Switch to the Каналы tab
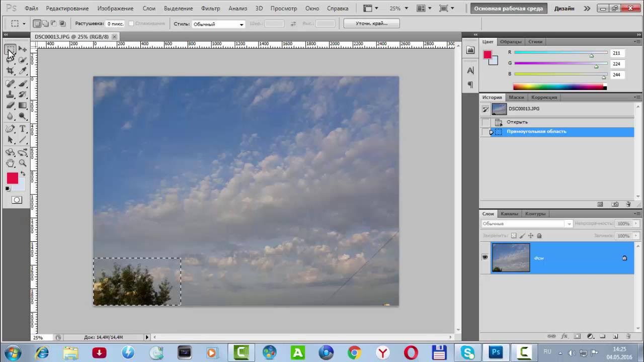Image resolution: width=644 pixels, height=362 pixels. coord(509,214)
